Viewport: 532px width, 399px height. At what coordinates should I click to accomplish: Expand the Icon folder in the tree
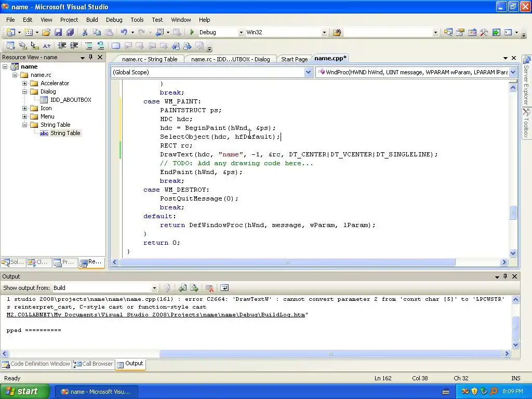(x=25, y=108)
